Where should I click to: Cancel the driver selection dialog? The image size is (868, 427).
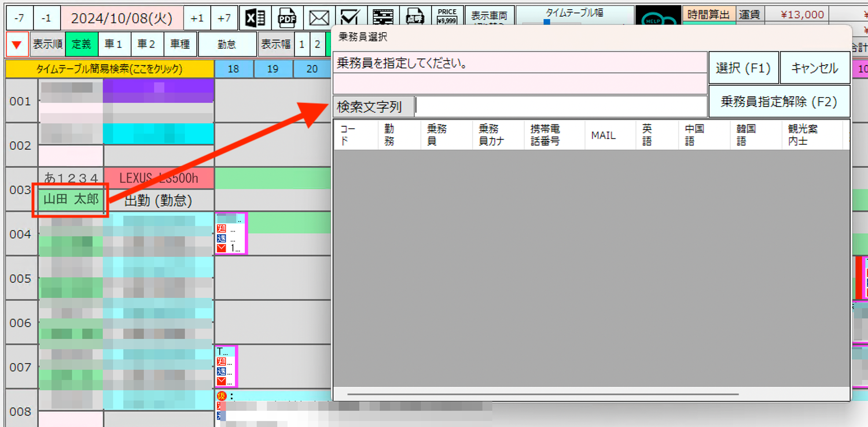pyautogui.click(x=815, y=67)
